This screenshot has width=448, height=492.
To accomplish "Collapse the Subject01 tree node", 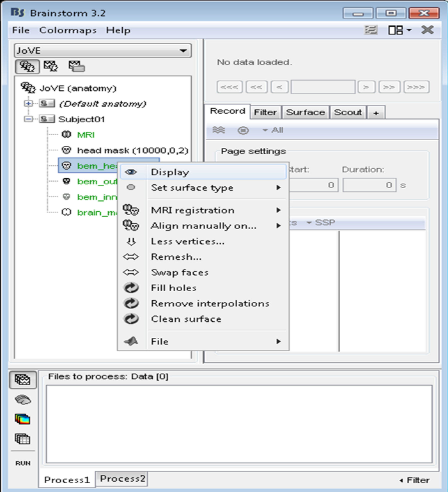I will [x=28, y=119].
